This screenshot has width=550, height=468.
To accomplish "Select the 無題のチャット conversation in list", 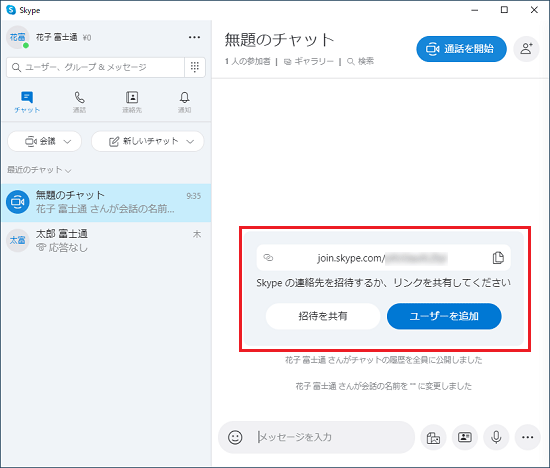I will 106,202.
